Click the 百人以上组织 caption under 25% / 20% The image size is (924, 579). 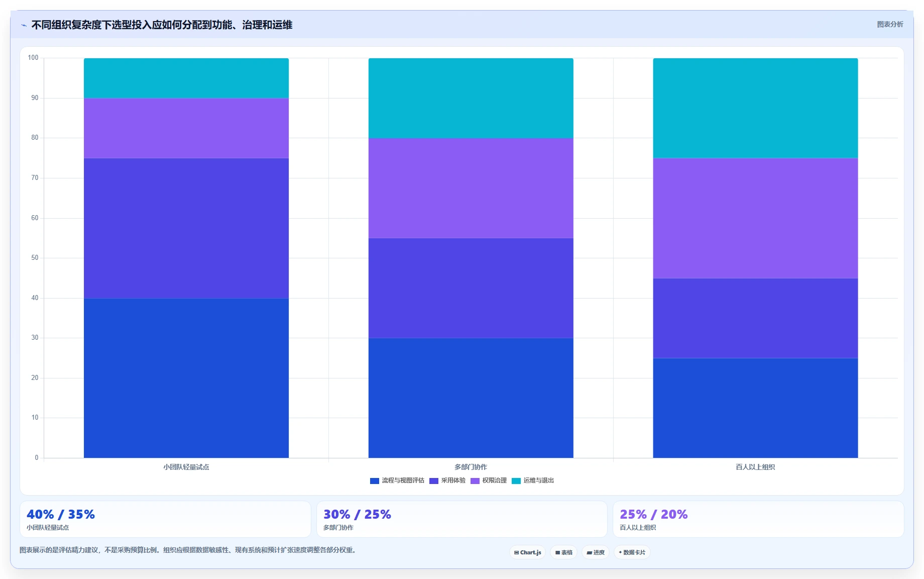(x=638, y=528)
